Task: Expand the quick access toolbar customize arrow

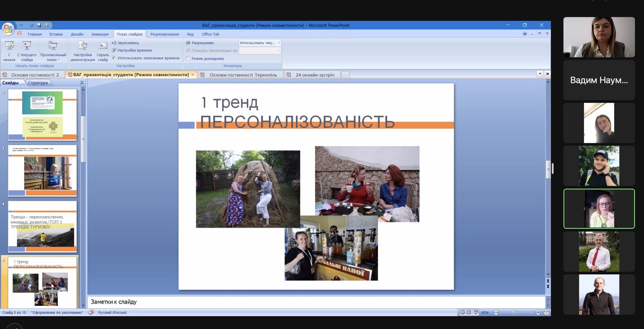Action: click(56, 25)
